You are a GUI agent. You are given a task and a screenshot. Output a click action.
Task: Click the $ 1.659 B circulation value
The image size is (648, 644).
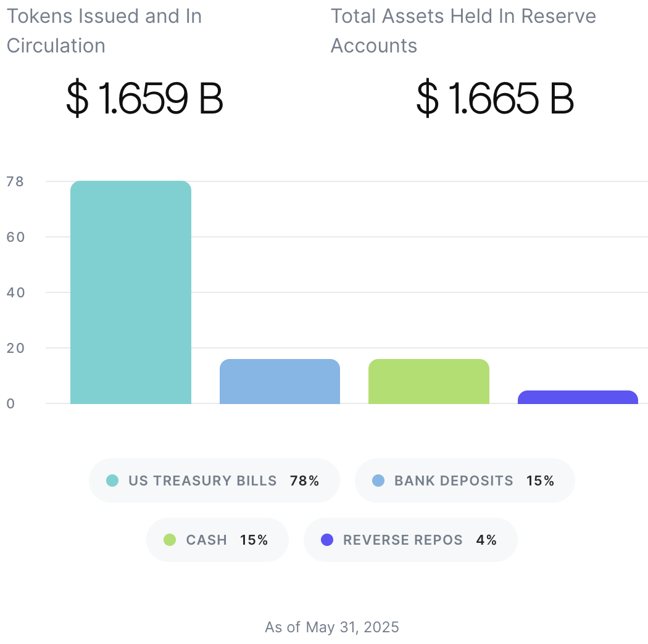click(x=144, y=99)
